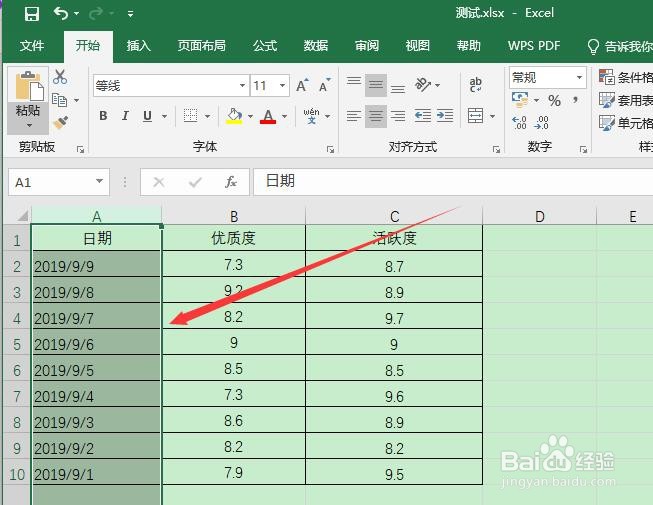Toggle align text left
Image resolution: width=653 pixels, height=505 pixels.
click(354, 116)
